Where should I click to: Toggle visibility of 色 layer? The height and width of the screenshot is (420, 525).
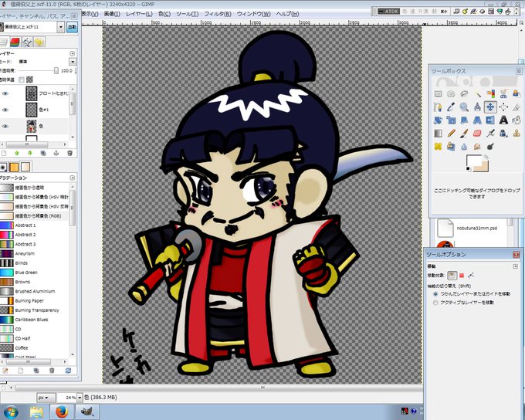(x=5, y=127)
